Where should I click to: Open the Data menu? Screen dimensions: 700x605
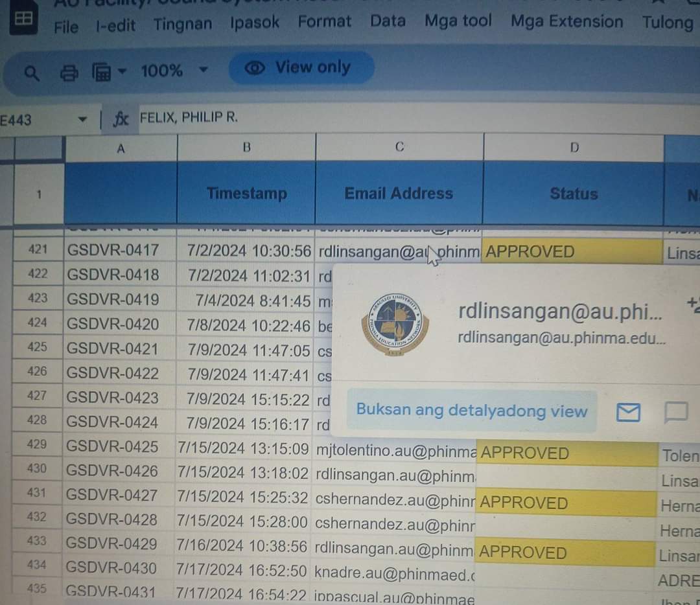(x=388, y=21)
